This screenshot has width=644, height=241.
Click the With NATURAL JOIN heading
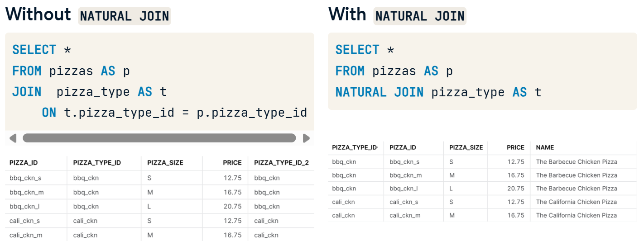tap(397, 15)
